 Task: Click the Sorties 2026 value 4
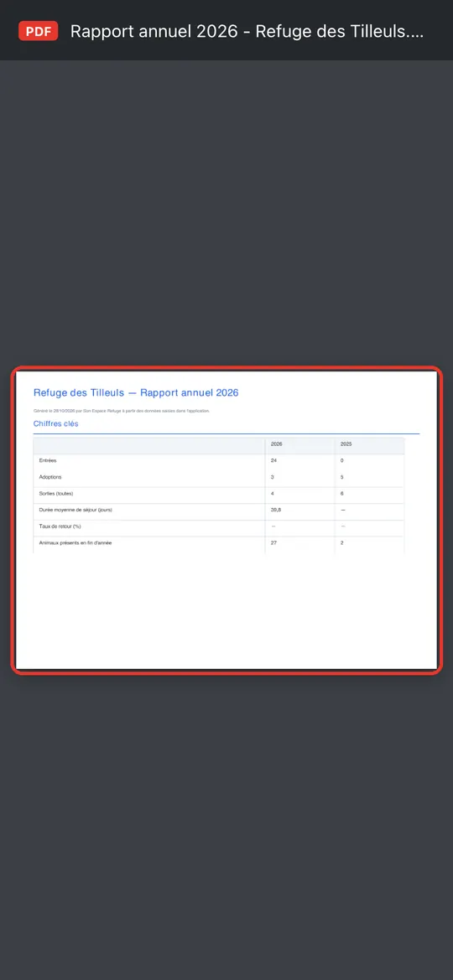(272, 494)
